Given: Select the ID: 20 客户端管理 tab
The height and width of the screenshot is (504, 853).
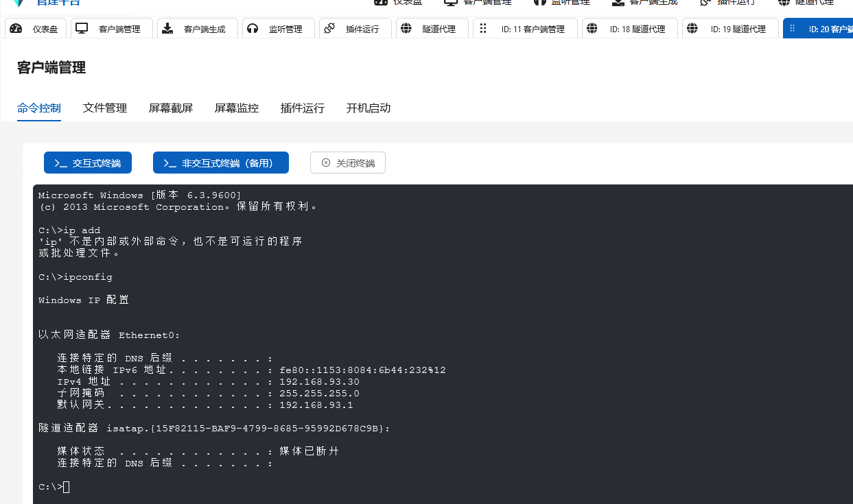Looking at the screenshot, I should [x=823, y=29].
